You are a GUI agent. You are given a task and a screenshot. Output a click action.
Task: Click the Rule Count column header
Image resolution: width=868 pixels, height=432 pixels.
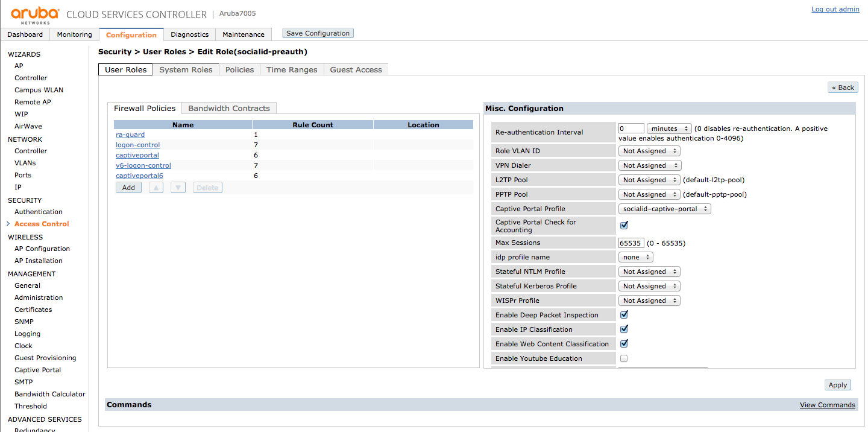(313, 125)
